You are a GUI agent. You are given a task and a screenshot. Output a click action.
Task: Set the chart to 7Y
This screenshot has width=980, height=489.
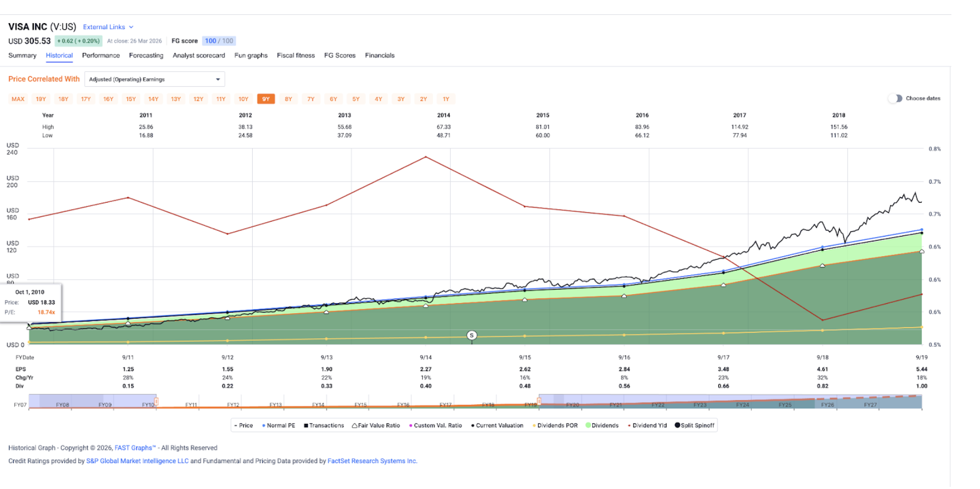pos(311,99)
